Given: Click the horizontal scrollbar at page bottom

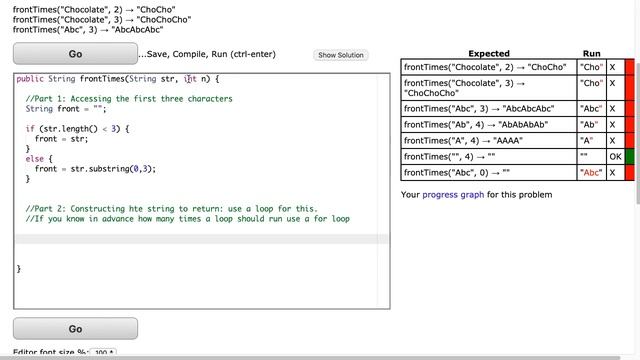Looking at the screenshot, I should pyautogui.click(x=310, y=358).
